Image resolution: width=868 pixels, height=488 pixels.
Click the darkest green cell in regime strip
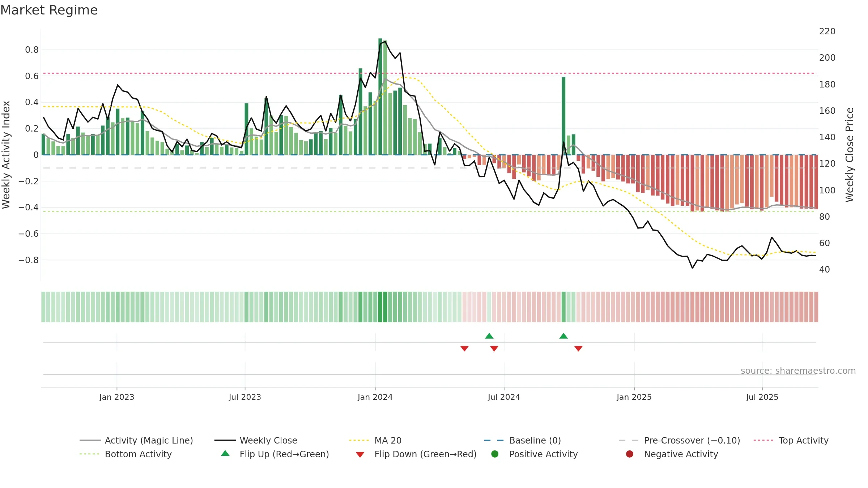(380, 307)
